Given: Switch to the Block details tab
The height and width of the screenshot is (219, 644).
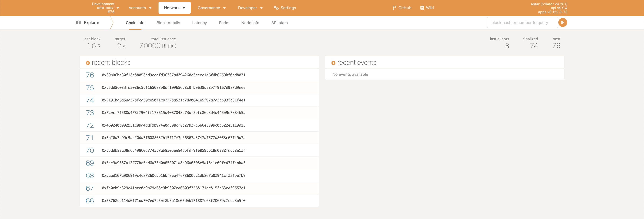Looking at the screenshot, I should pyautogui.click(x=168, y=23).
